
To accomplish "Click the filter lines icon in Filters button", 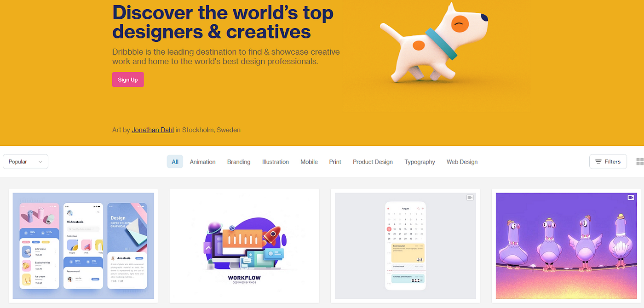I will (598, 162).
